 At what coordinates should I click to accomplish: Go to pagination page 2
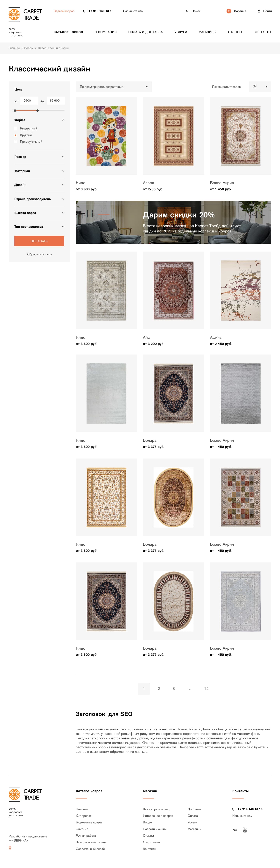pos(159,688)
